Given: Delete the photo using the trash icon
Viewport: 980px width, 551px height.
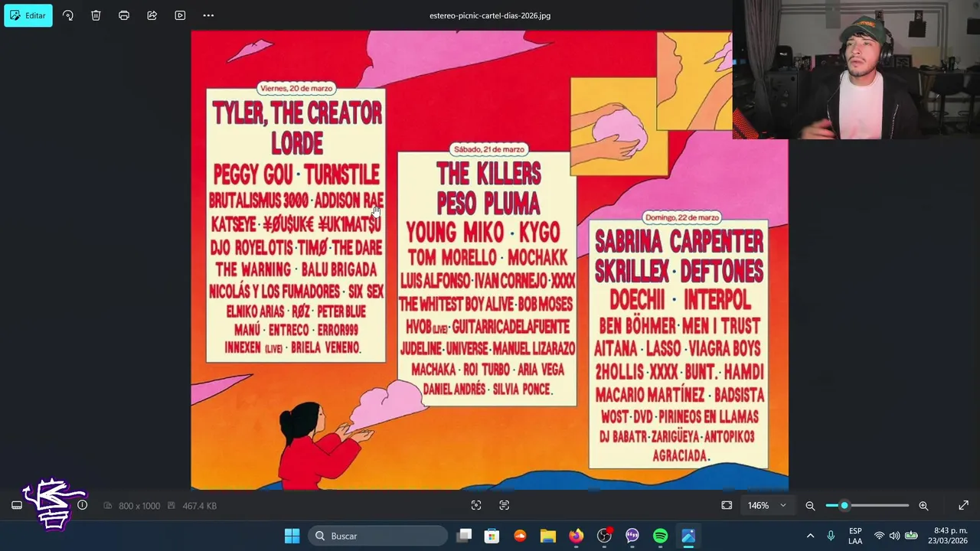Looking at the screenshot, I should (x=96, y=15).
